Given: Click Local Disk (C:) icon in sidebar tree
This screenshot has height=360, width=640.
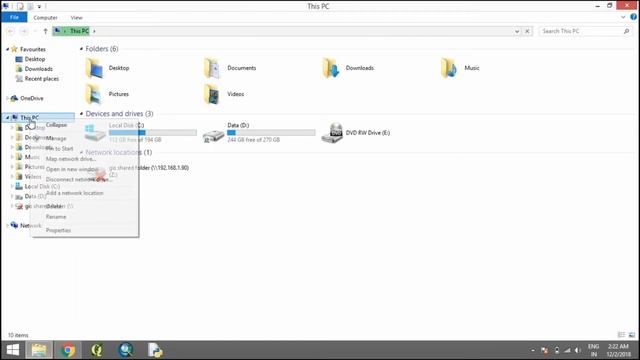Looking at the screenshot, I should (19, 186).
